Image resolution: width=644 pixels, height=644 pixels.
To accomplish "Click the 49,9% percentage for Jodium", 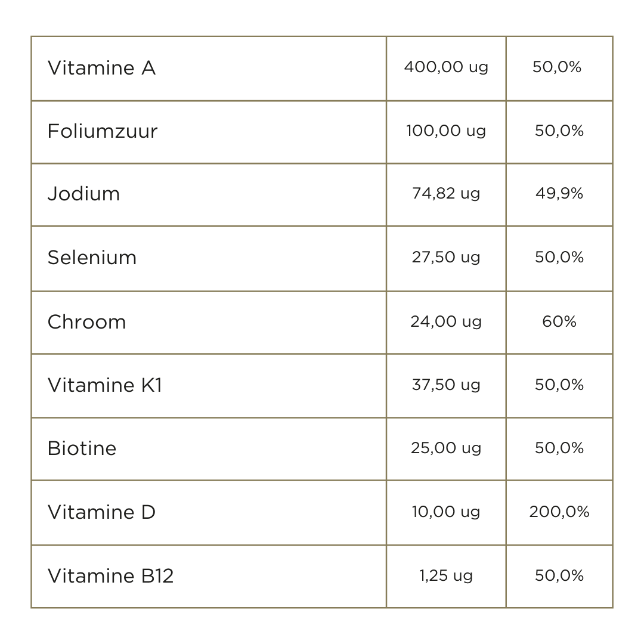I will coord(559,194).
